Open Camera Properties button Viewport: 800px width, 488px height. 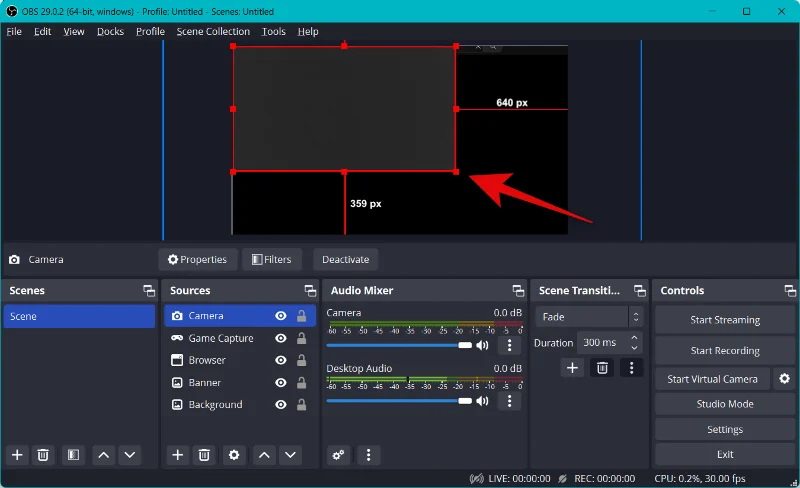(x=197, y=259)
